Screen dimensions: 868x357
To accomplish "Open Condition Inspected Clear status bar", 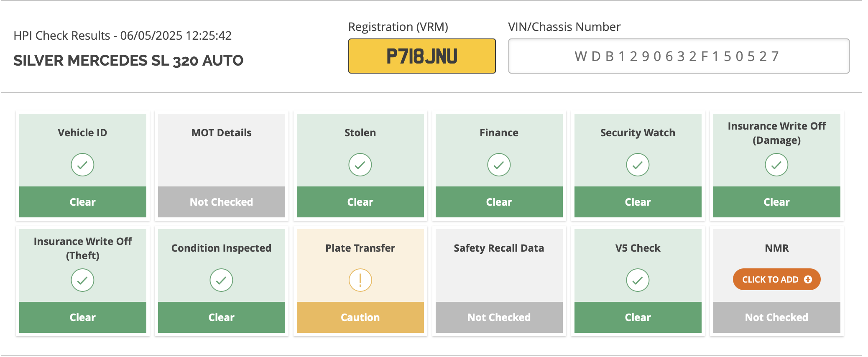I will pos(222,317).
